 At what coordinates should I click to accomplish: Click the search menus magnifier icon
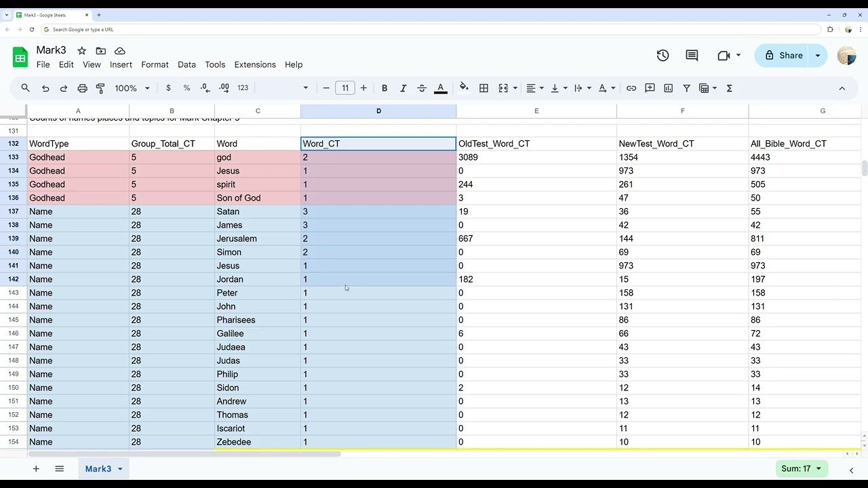click(x=25, y=88)
